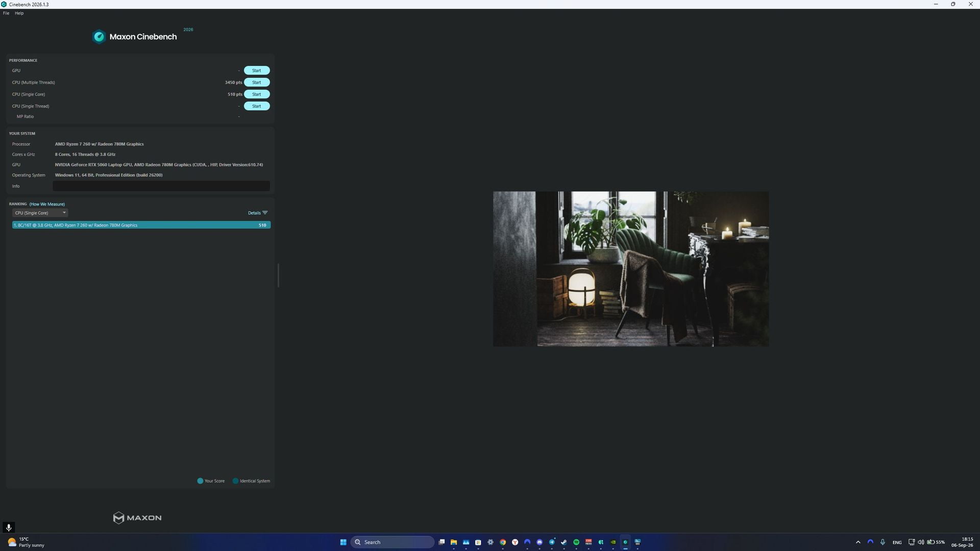This screenshot has height=551, width=980.
Task: Open NVIDIA app from taskbar
Action: 613,542
